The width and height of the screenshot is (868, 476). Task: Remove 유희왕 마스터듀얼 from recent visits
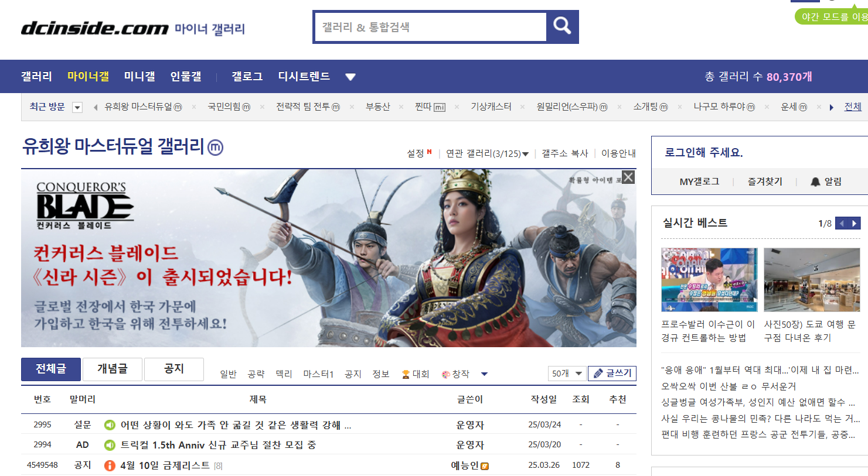193,107
